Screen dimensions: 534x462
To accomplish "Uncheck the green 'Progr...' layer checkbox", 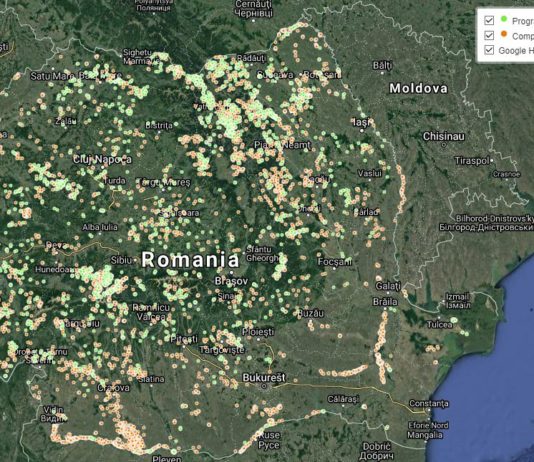I will (489, 20).
